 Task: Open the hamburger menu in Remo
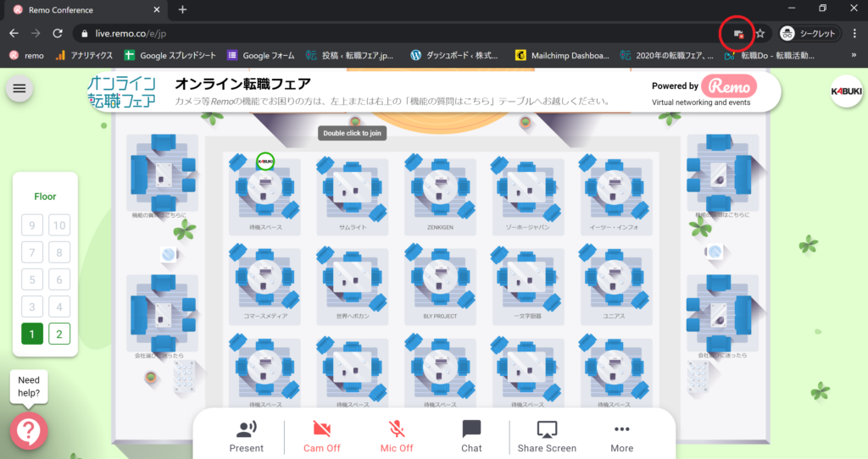(x=19, y=88)
